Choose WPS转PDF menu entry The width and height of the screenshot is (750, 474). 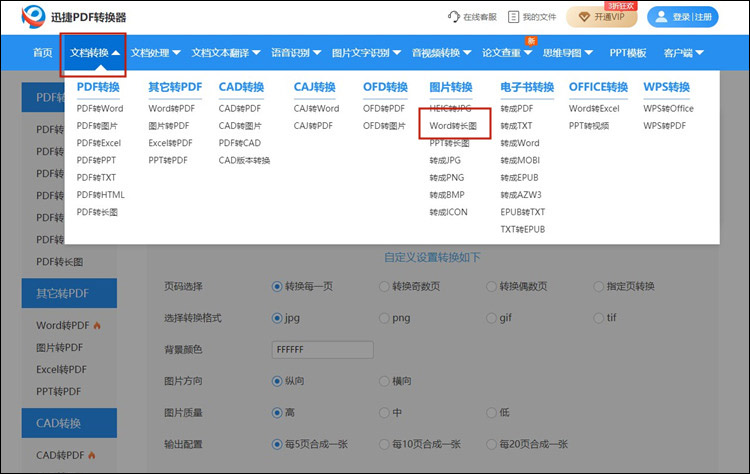coord(664,126)
